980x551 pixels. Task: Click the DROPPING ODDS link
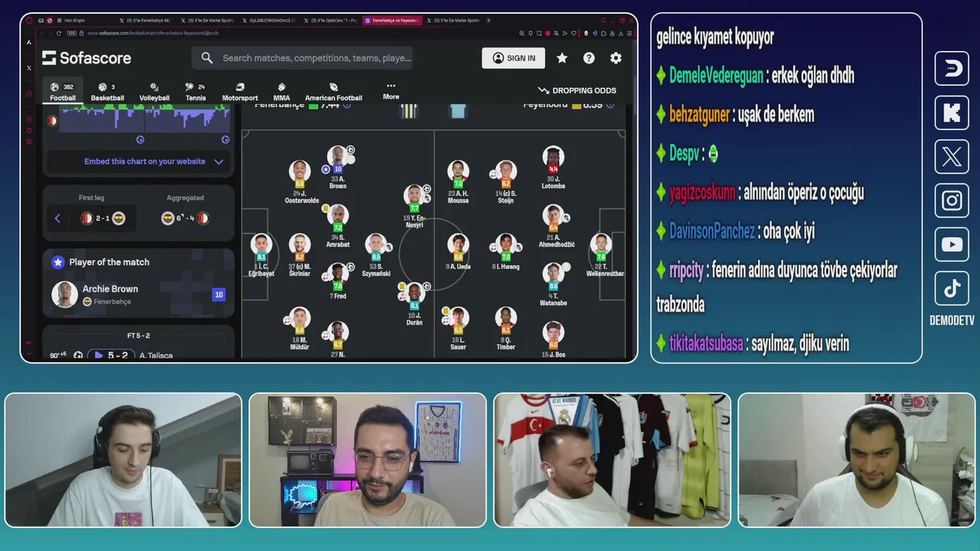577,90
